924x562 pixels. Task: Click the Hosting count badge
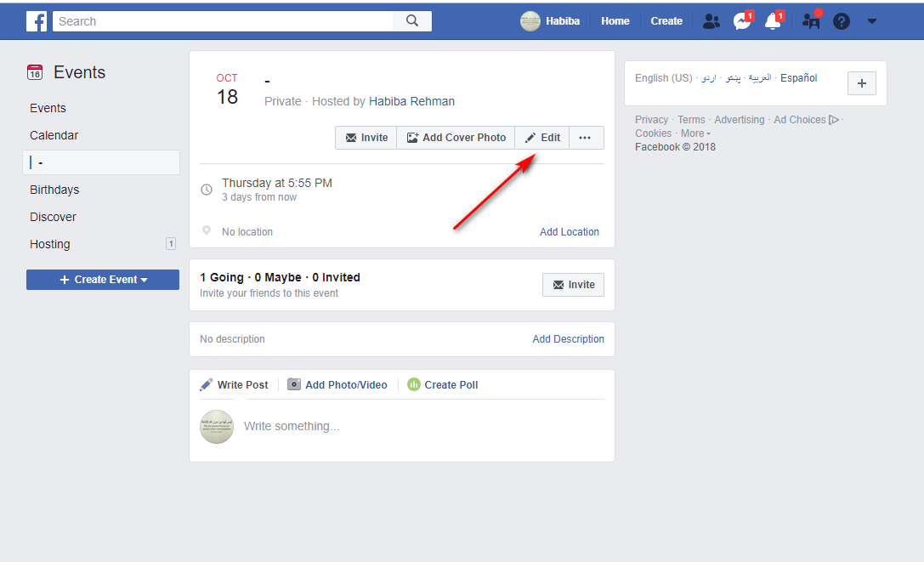171,243
